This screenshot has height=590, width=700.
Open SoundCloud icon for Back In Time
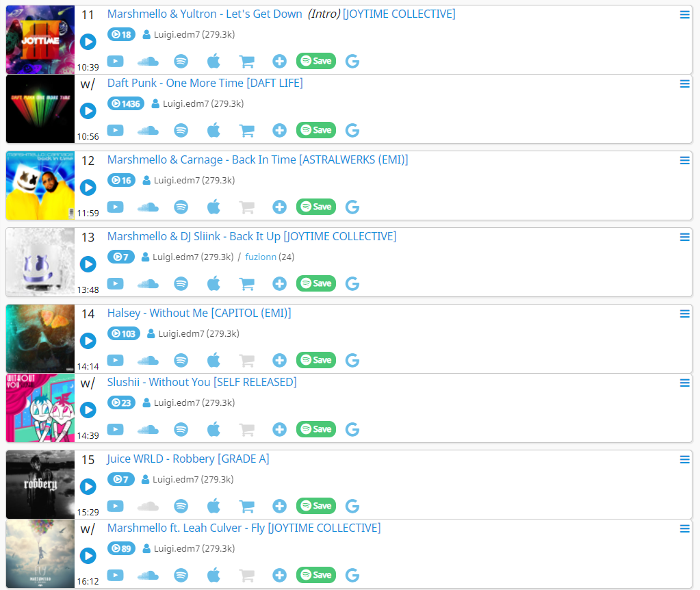click(148, 207)
